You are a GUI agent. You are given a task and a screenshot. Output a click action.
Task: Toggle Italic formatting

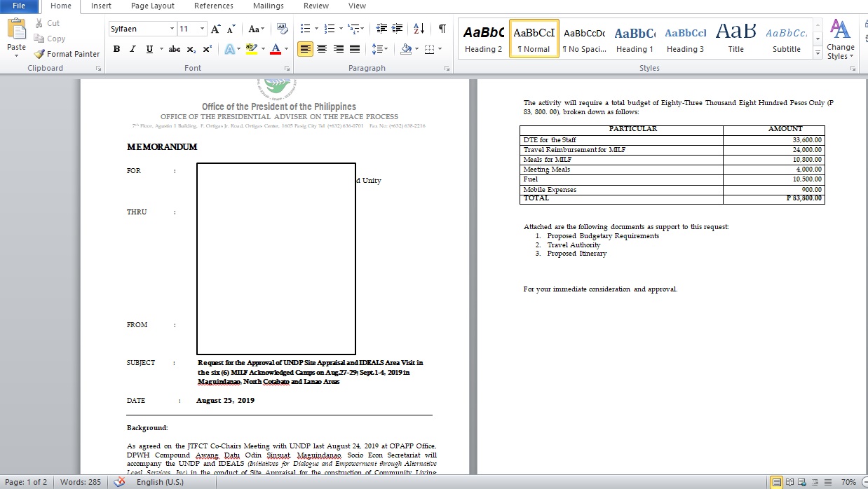pyautogui.click(x=133, y=49)
